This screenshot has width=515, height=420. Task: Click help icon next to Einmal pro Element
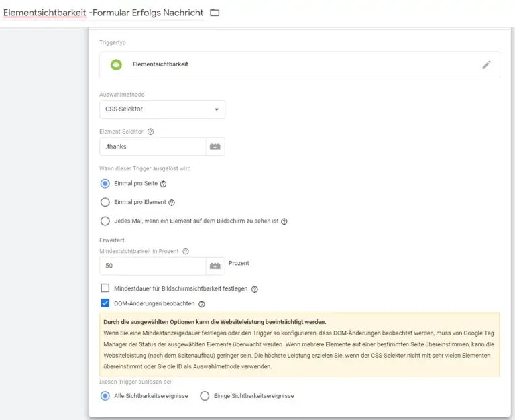click(172, 203)
